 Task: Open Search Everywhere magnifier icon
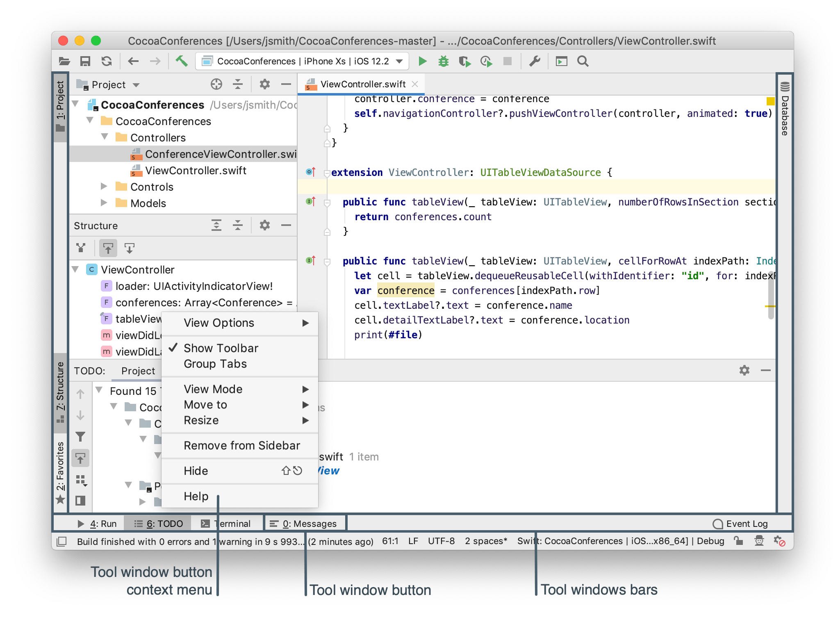click(x=583, y=62)
